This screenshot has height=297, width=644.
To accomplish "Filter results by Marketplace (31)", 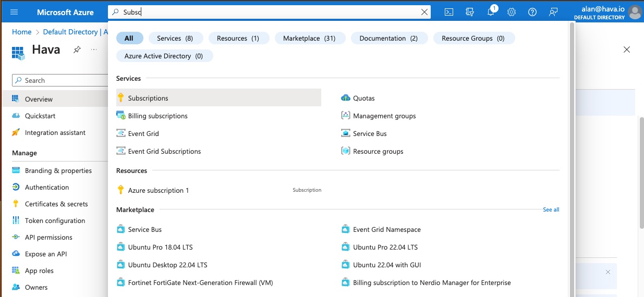I will pos(309,38).
